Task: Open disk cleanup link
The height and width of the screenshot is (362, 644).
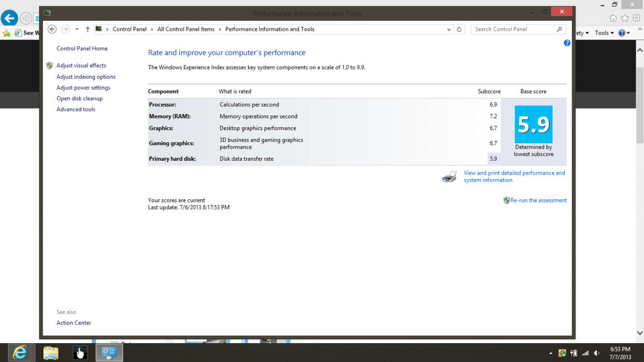Action: pyautogui.click(x=80, y=98)
